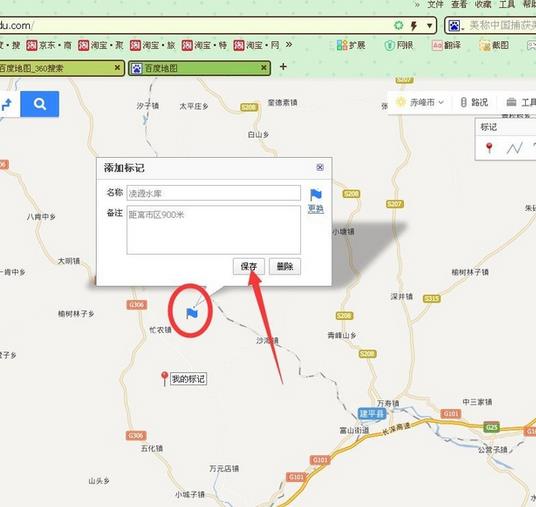Click the Baidu paw search engine icon
This screenshot has width=536, height=507.
[454, 26]
